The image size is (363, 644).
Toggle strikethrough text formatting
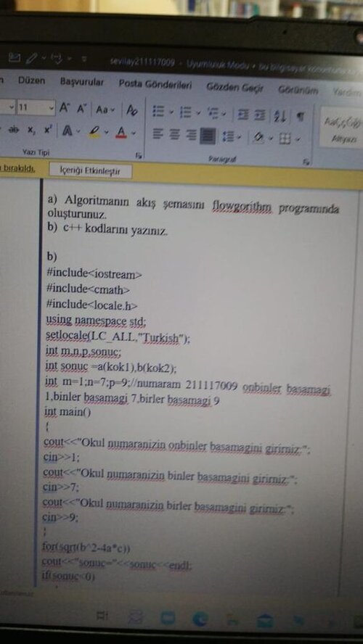tap(15, 128)
